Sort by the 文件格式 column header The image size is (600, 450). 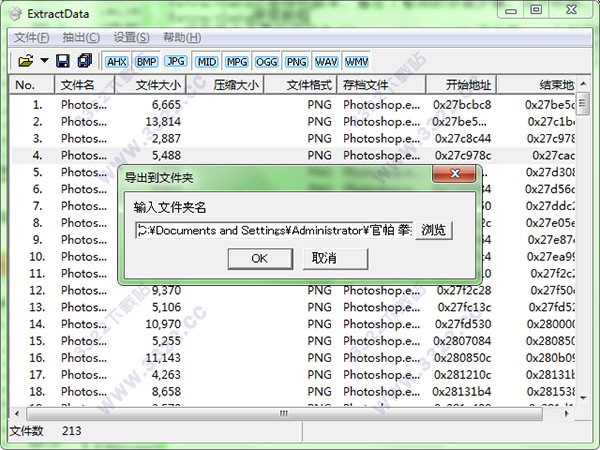tap(300, 85)
